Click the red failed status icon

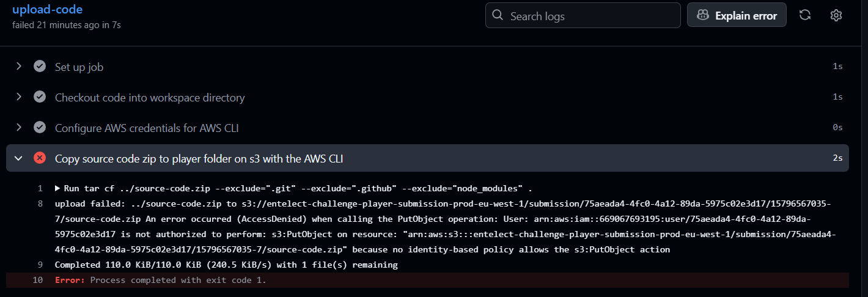40,158
